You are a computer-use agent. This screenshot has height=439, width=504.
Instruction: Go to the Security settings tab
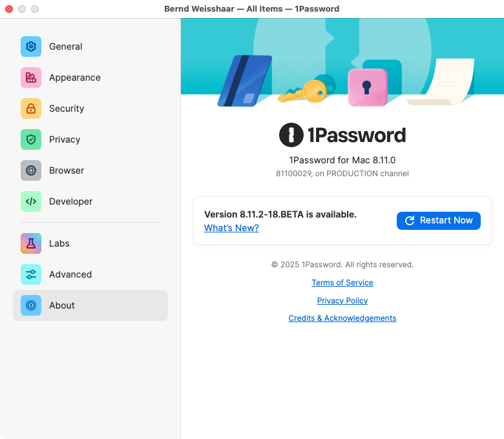point(67,108)
